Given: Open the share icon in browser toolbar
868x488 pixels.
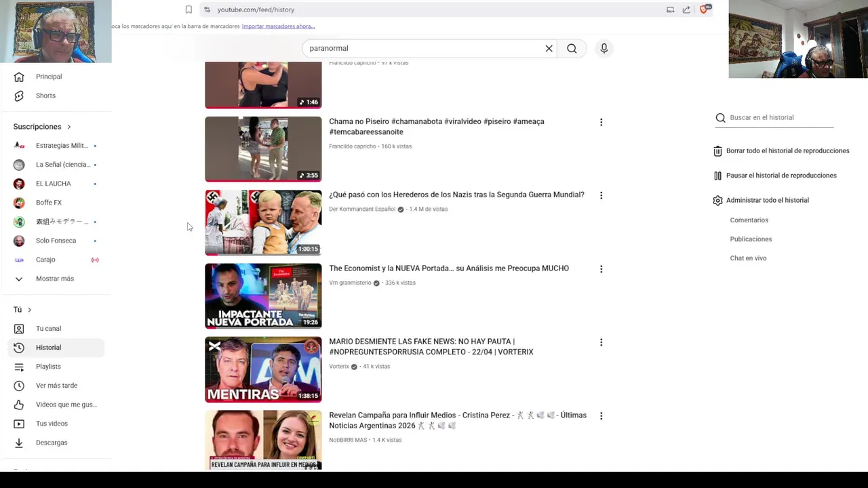Looking at the screenshot, I should point(686,9).
